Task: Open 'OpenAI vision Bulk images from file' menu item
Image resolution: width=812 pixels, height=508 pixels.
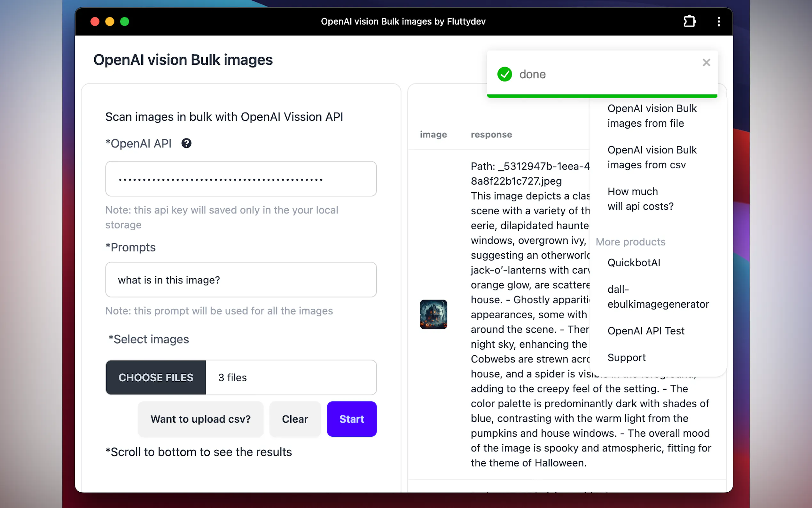Action: click(x=652, y=116)
